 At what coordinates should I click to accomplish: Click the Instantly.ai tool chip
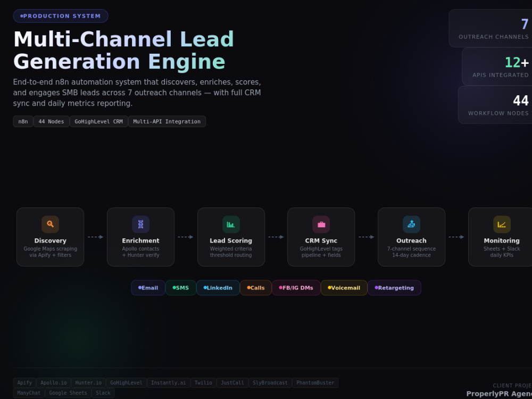click(x=168, y=383)
